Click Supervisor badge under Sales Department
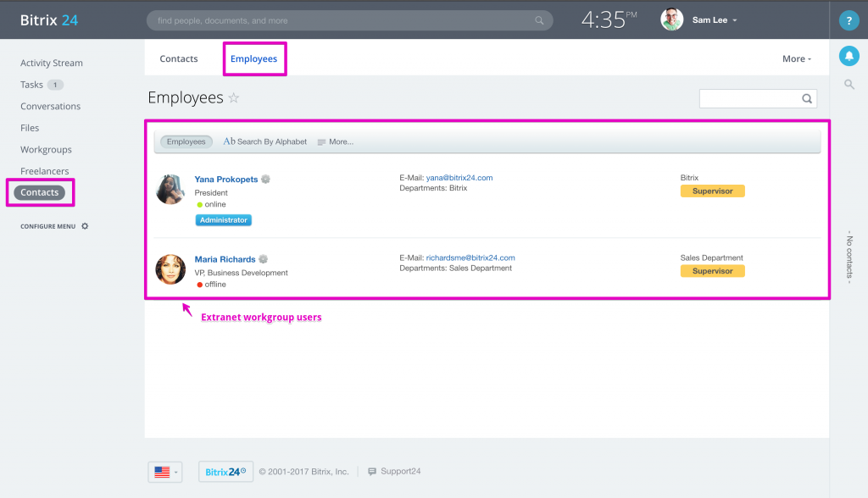The height and width of the screenshot is (498, 868). [x=712, y=271]
